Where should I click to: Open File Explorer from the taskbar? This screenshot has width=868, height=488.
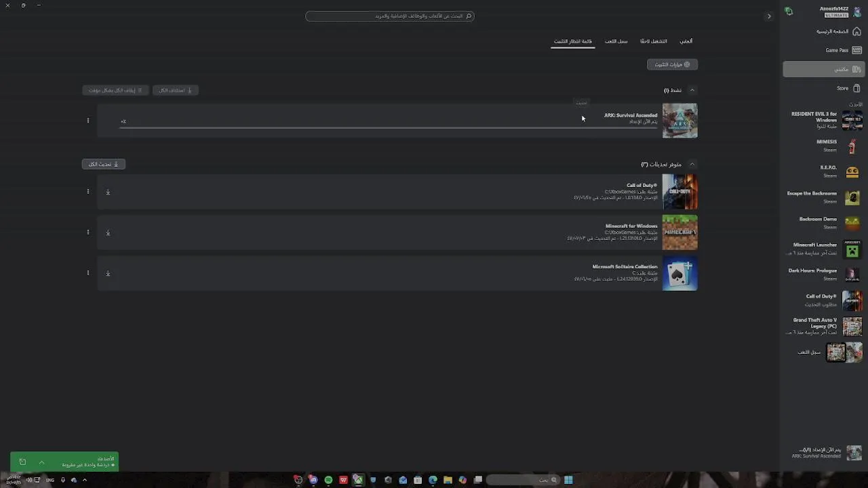[x=448, y=480]
